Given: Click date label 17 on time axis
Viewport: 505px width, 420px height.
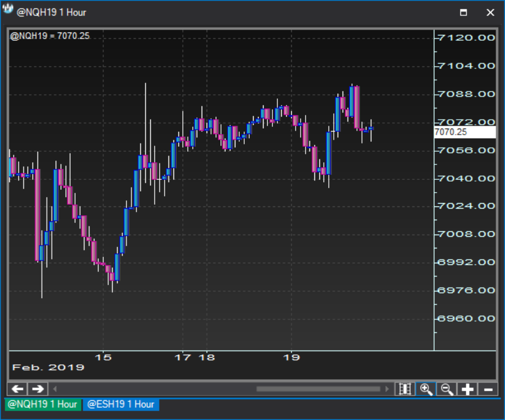Looking at the screenshot, I should point(183,357).
